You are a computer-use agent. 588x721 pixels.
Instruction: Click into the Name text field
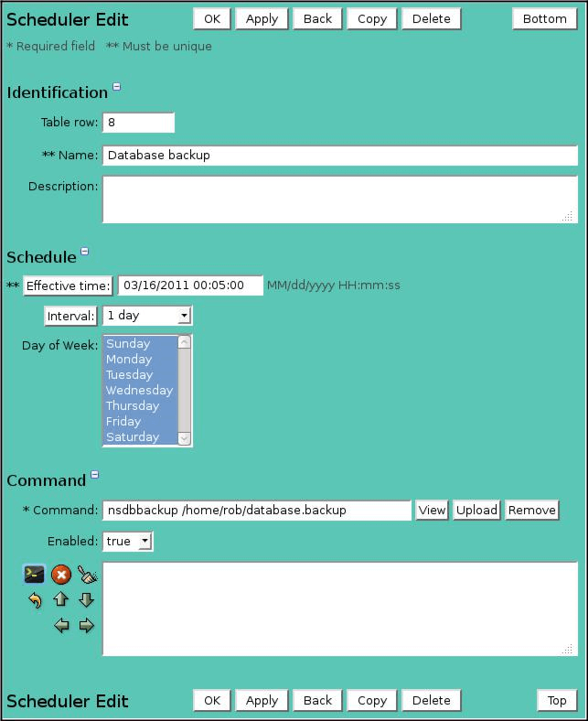[x=339, y=156]
